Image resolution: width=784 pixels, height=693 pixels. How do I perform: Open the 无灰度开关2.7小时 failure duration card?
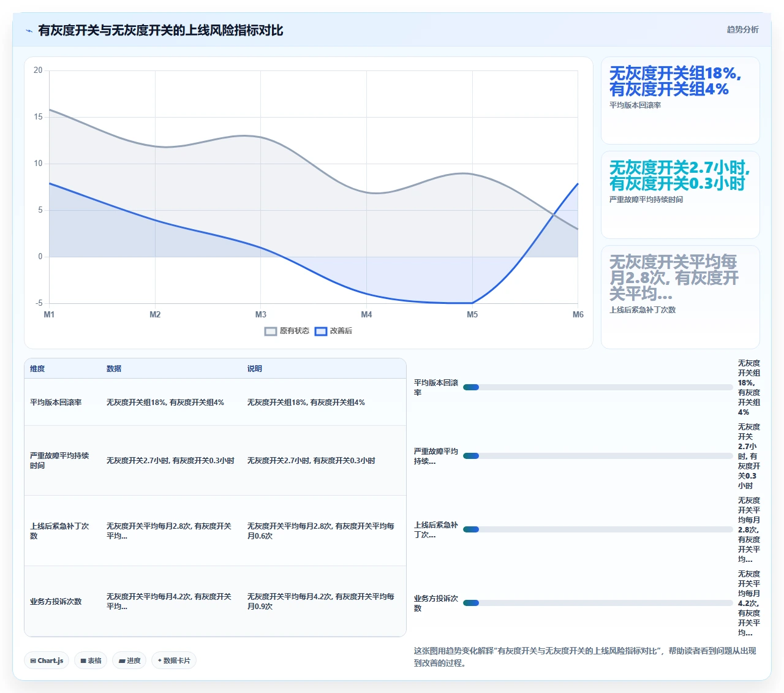(x=680, y=195)
